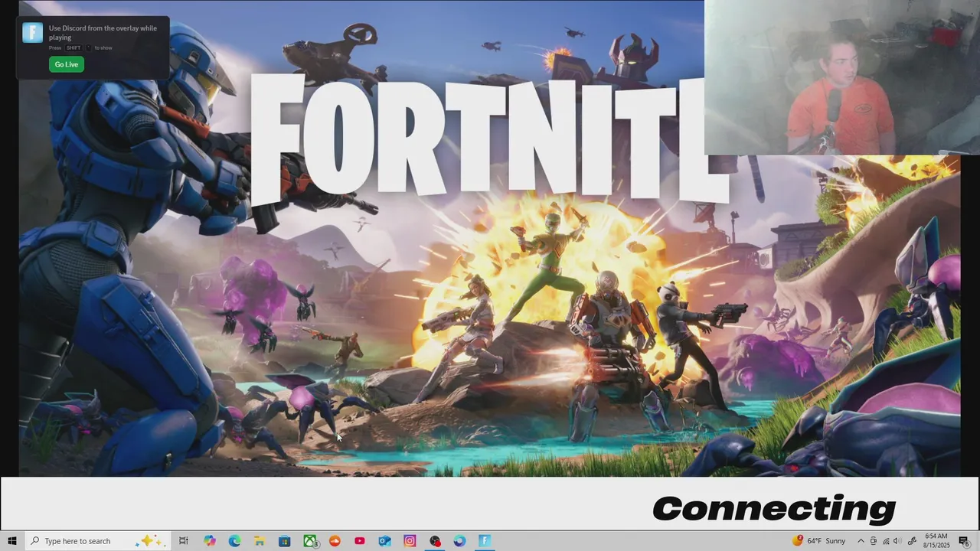Open the Xbox app from the taskbar

[310, 541]
